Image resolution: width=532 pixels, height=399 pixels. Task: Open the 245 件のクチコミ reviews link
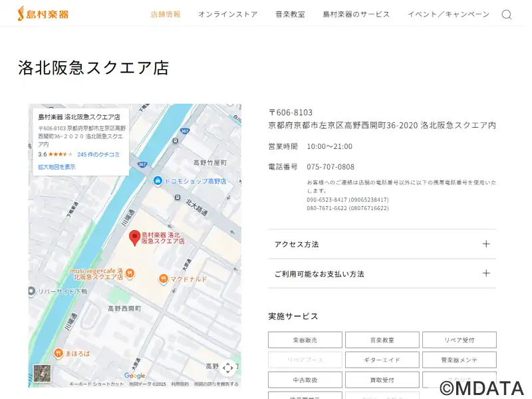pos(98,154)
